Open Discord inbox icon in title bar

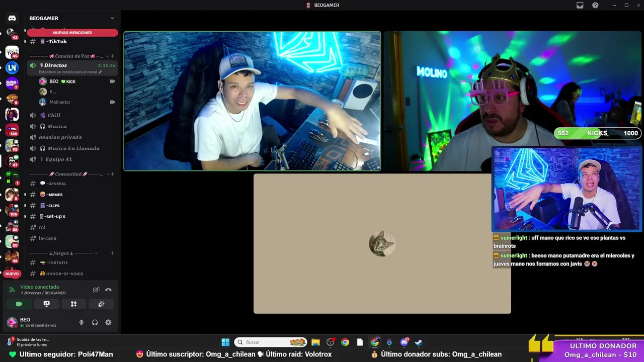point(580,5)
